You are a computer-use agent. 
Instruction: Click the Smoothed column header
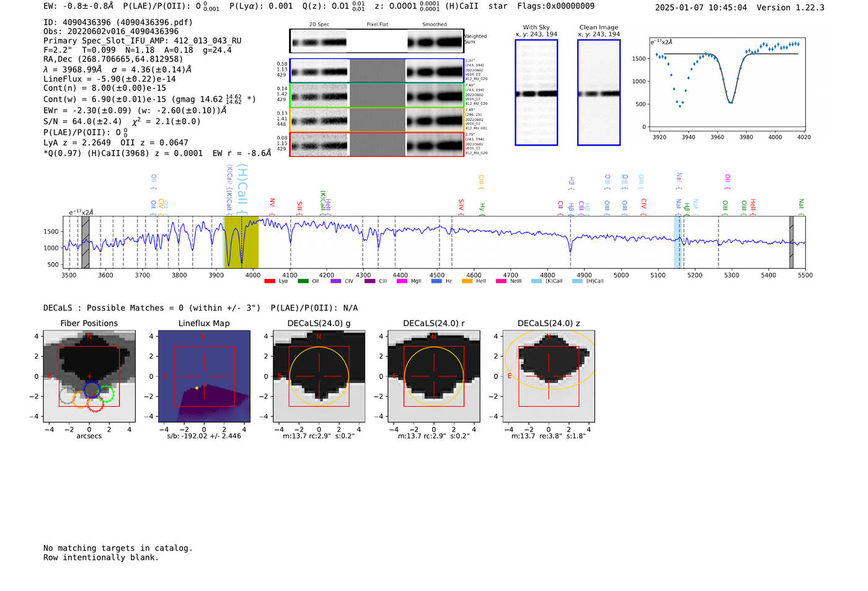(434, 24)
